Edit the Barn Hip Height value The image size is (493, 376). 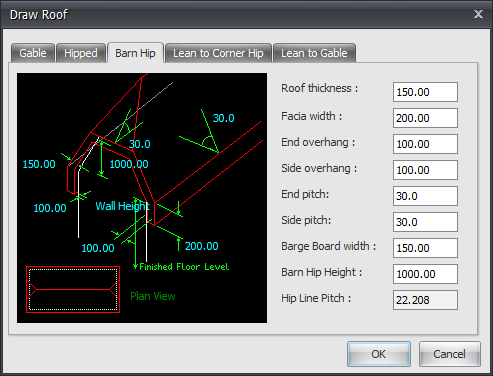click(425, 274)
